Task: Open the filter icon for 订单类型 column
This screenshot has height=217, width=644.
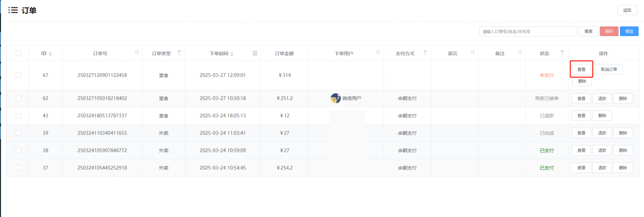Action: [x=179, y=53]
